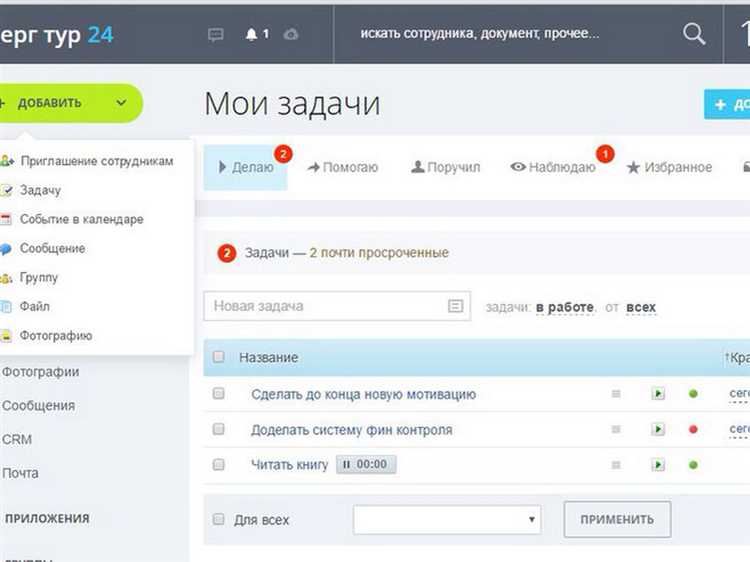
Task: Click the calendar event icon in add menu
Action: point(6,220)
